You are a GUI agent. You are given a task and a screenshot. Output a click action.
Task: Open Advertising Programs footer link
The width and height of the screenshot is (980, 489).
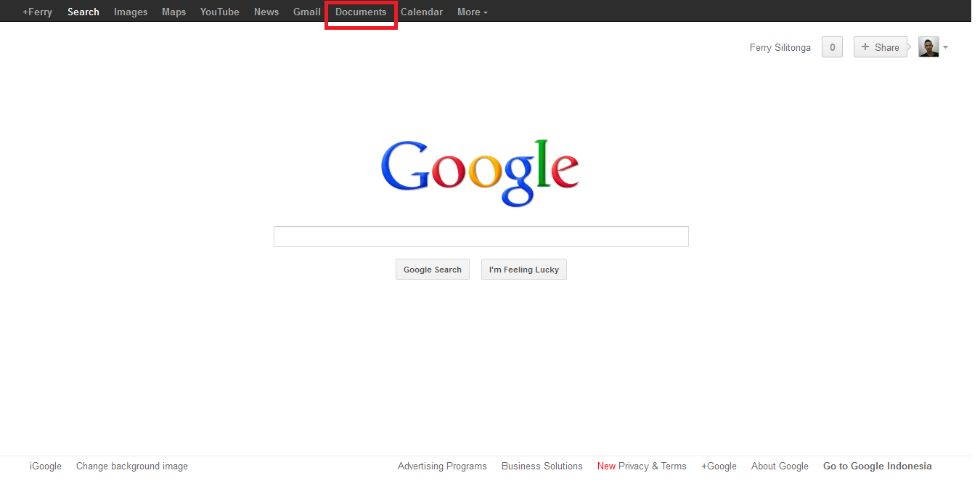442,466
